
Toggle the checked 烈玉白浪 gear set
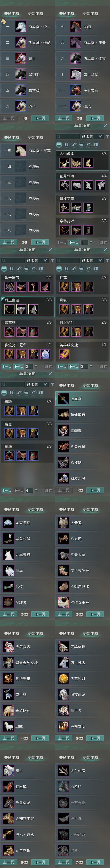click(27, 306)
